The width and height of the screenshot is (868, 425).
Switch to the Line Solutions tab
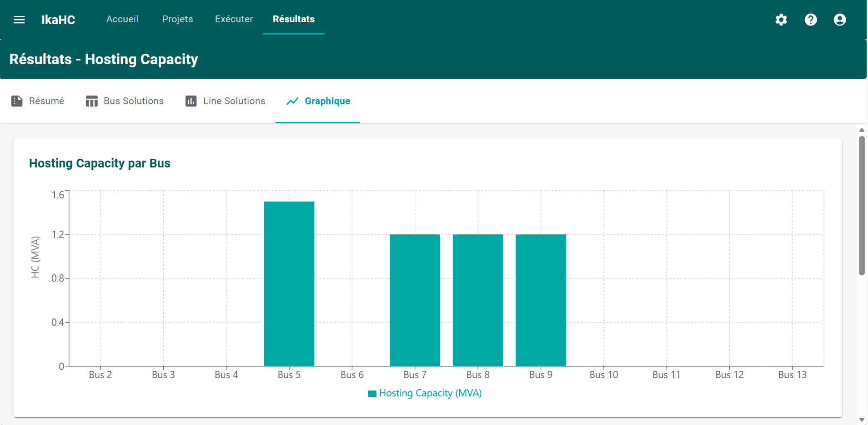tap(226, 101)
